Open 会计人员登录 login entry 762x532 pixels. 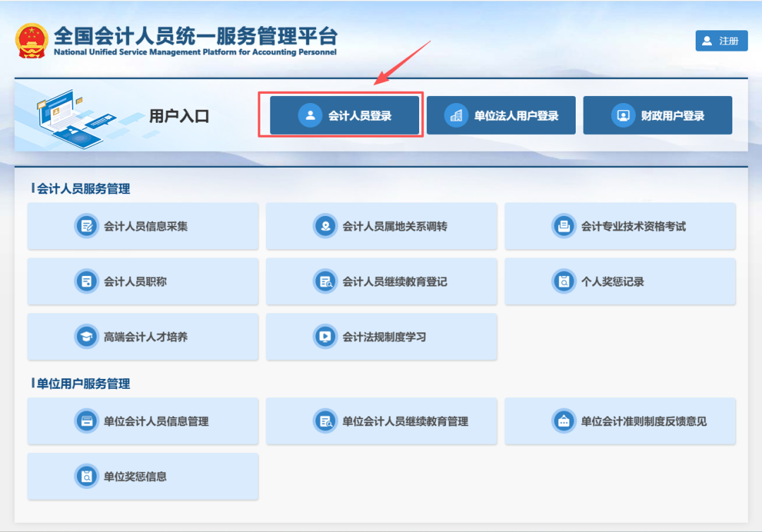point(344,115)
